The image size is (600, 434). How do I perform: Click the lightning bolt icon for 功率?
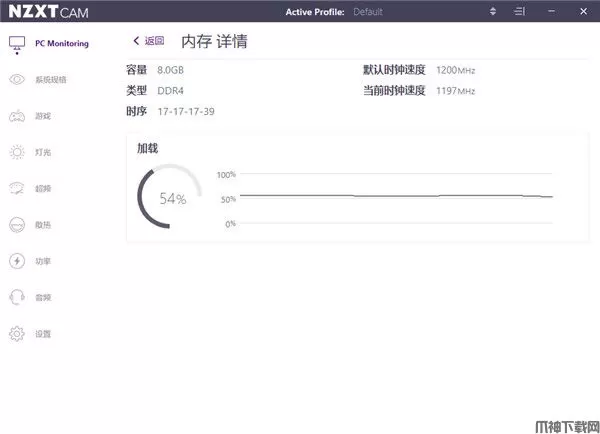(x=17, y=261)
